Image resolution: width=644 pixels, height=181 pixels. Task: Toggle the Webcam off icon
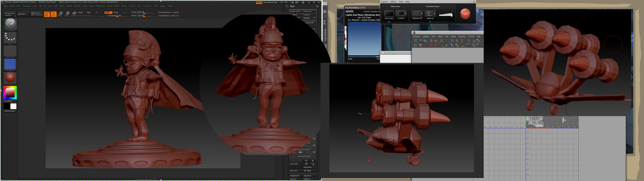click(417, 14)
